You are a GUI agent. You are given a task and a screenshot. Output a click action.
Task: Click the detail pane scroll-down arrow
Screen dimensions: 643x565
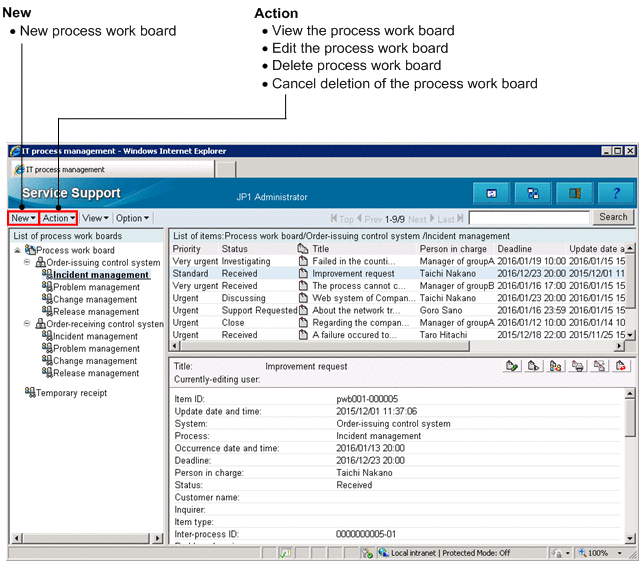(x=630, y=538)
